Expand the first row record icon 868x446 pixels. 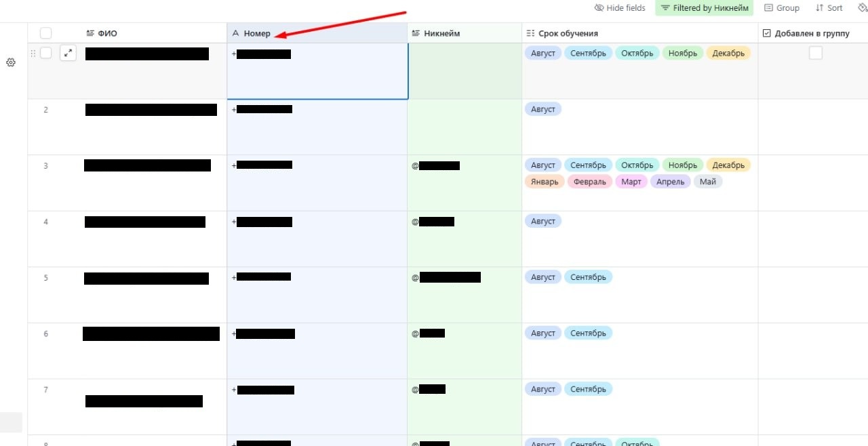tap(68, 53)
